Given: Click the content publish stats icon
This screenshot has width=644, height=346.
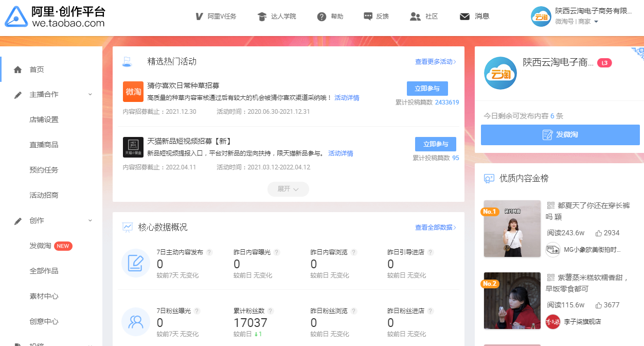Looking at the screenshot, I should pos(136,263).
